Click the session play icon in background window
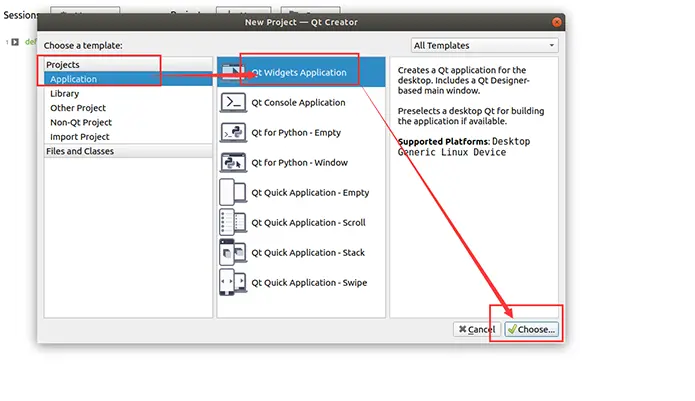This screenshot has width=695, height=401. click(x=15, y=42)
